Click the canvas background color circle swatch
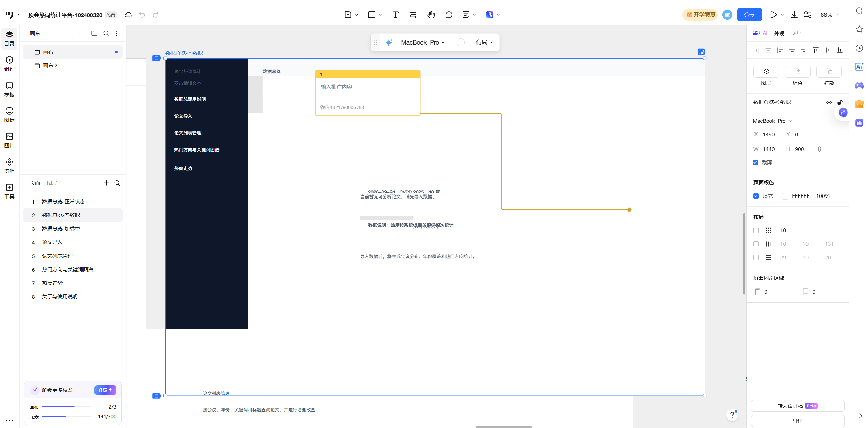The image size is (868, 428). point(461,42)
